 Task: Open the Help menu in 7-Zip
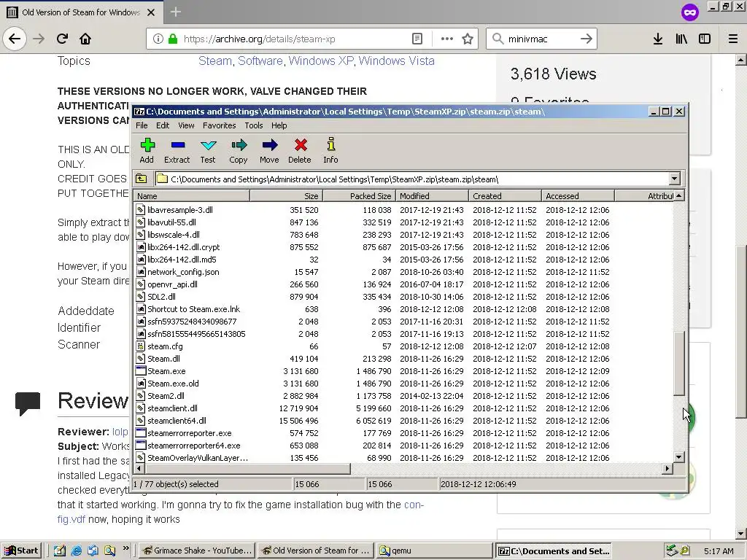(279, 125)
